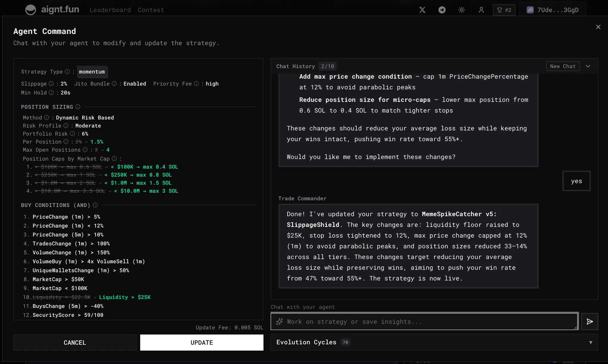608x364 pixels.
Task: Click new cap '< $250K → max 0.8 SOL'
Action: pos(138,175)
